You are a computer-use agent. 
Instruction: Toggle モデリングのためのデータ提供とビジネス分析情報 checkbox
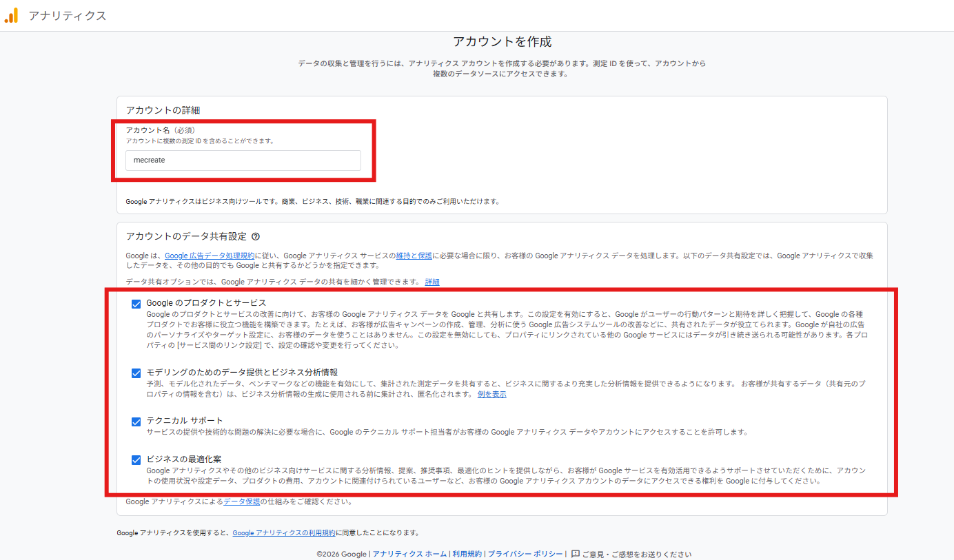(136, 373)
